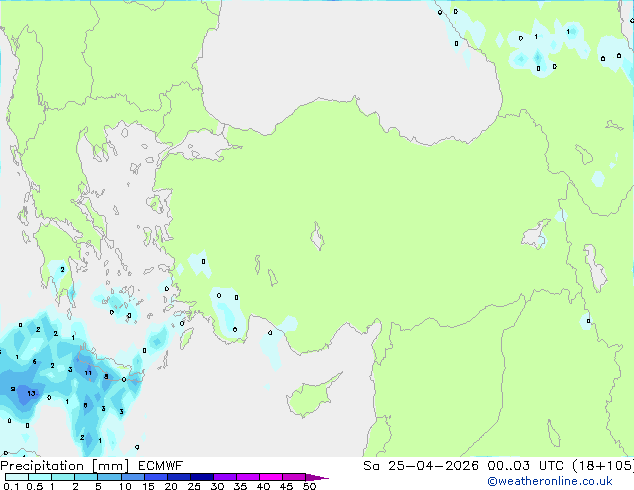Click the '35' legend scale label
This screenshot has height=490, width=634.
pos(240,486)
